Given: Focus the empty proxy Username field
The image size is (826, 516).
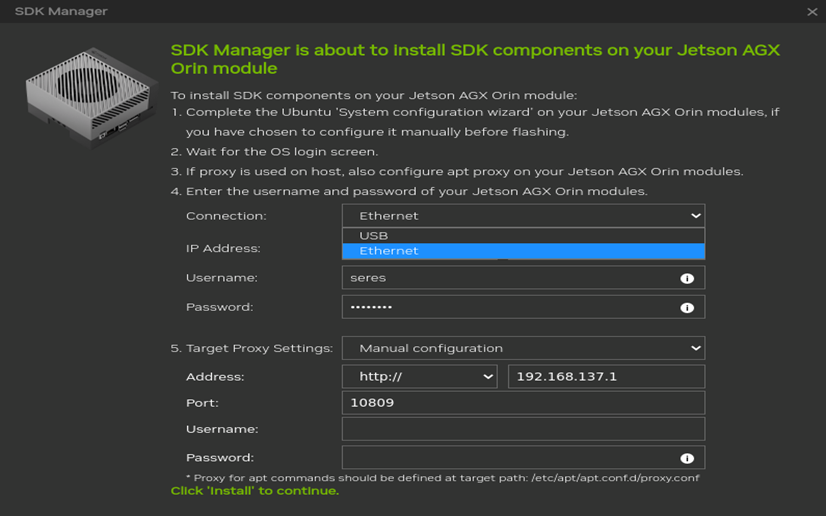Looking at the screenshot, I should coord(523,429).
